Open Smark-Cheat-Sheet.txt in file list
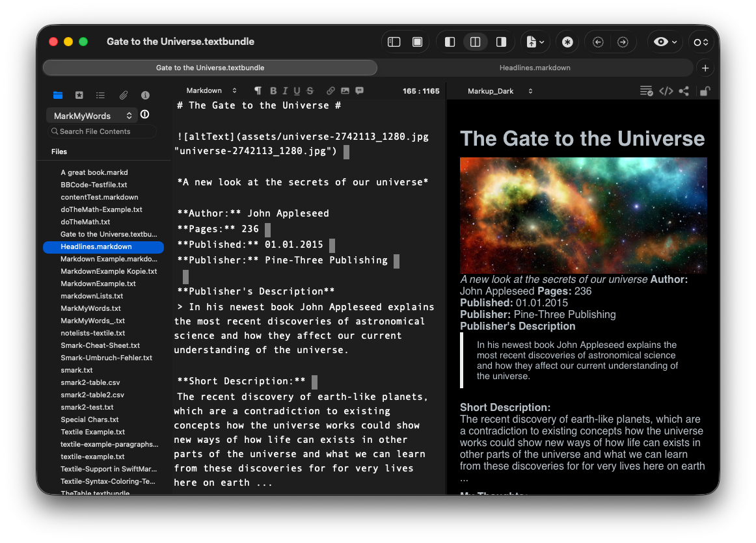This screenshot has width=756, height=543. [100, 345]
